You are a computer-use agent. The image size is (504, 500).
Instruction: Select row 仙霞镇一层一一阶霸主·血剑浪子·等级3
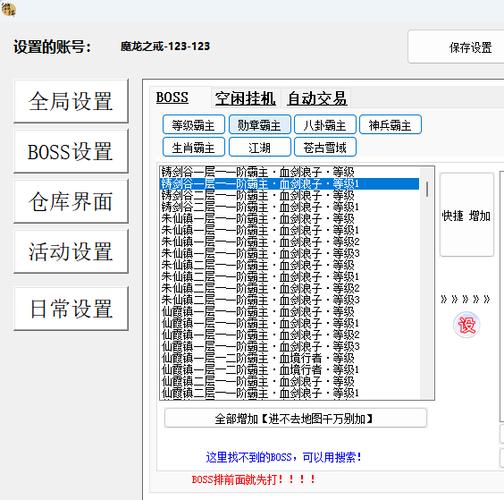[289, 346]
